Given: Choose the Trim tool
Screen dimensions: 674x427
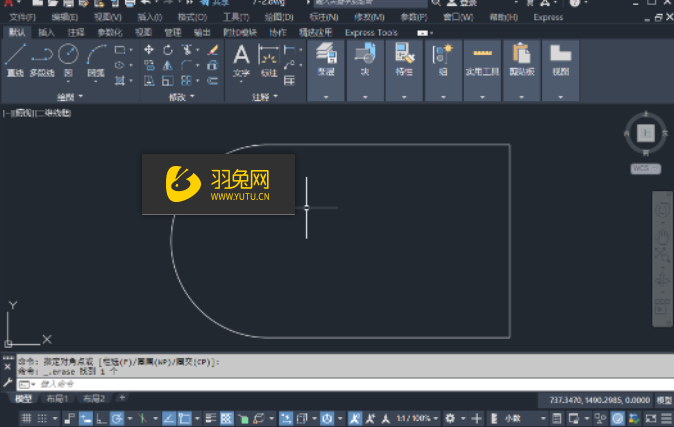Looking at the screenshot, I should 187,50.
